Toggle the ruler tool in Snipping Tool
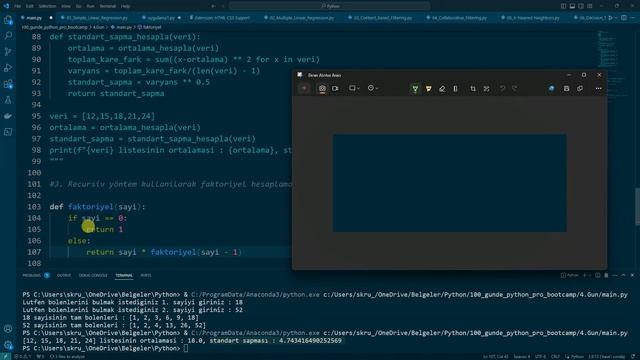Image resolution: width=640 pixels, height=360 pixels. pos(456,89)
